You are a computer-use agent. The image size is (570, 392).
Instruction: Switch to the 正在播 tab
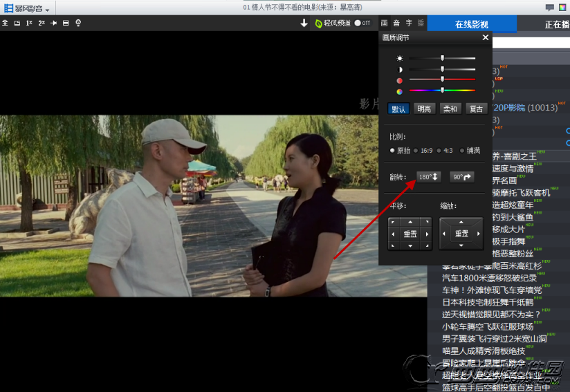pos(556,24)
